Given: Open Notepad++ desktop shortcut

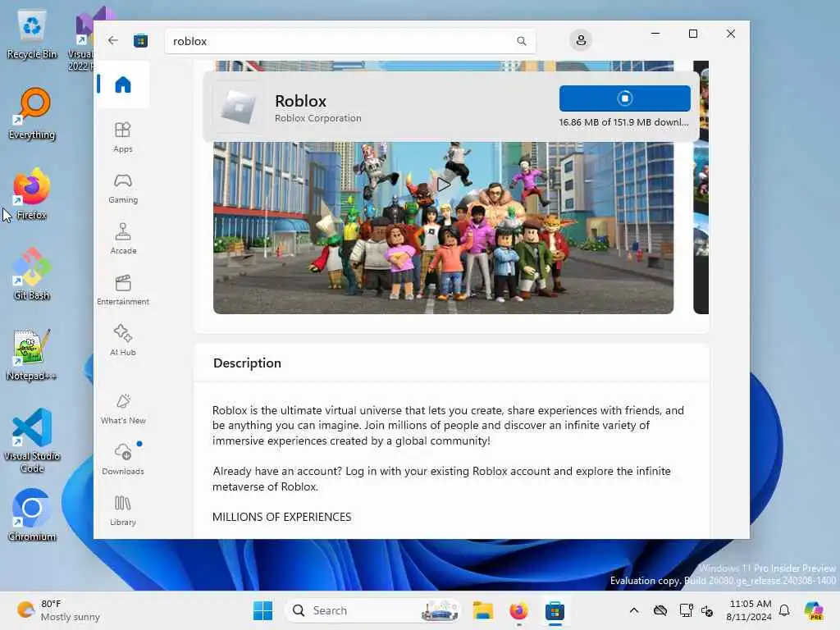Looking at the screenshot, I should click(32, 354).
